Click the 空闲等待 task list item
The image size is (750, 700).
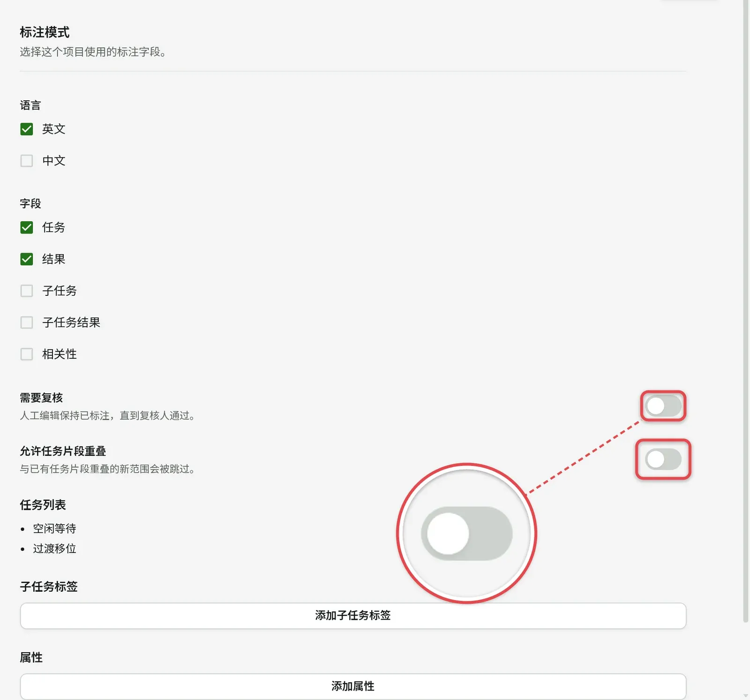pyautogui.click(x=54, y=529)
